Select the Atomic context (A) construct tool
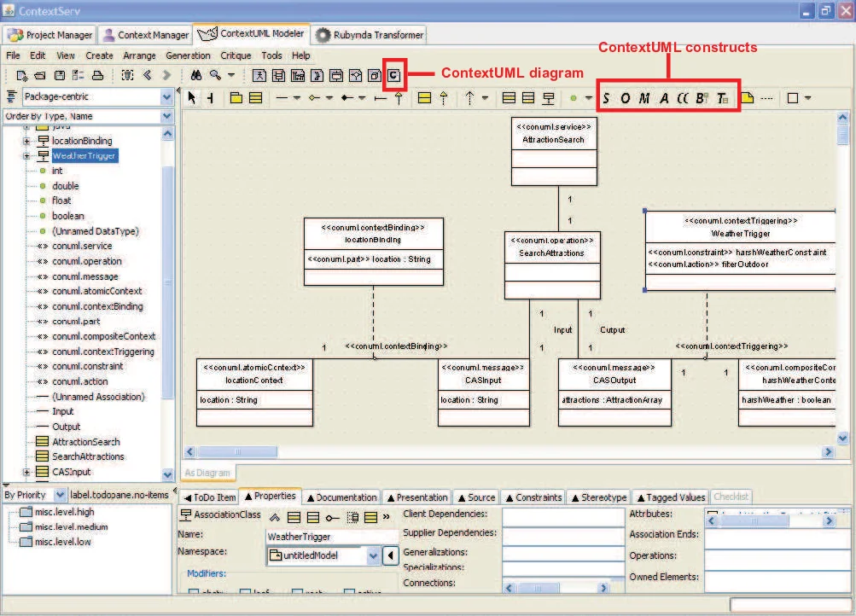 [x=664, y=98]
